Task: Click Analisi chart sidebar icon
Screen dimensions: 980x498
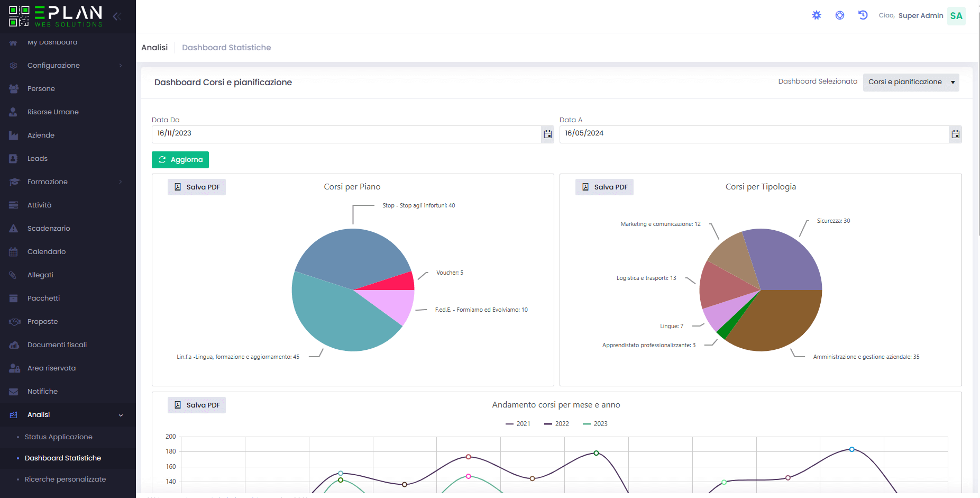Action: [x=14, y=415]
